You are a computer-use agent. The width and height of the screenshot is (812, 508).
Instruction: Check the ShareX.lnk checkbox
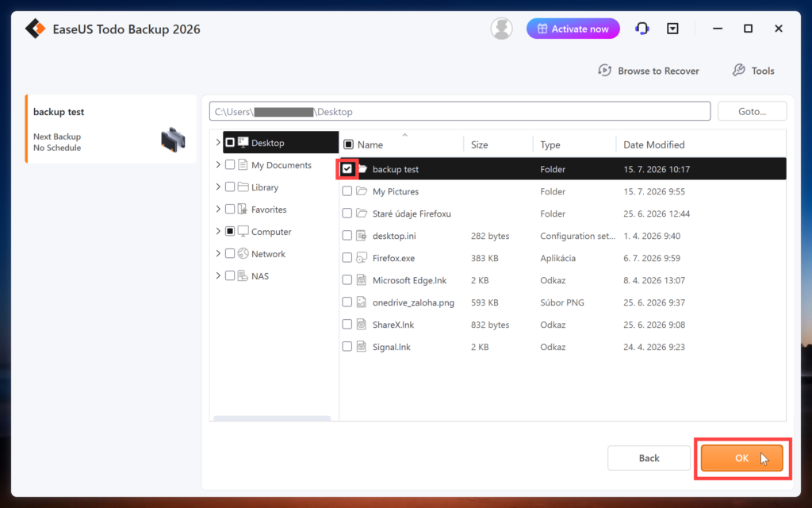tap(347, 325)
